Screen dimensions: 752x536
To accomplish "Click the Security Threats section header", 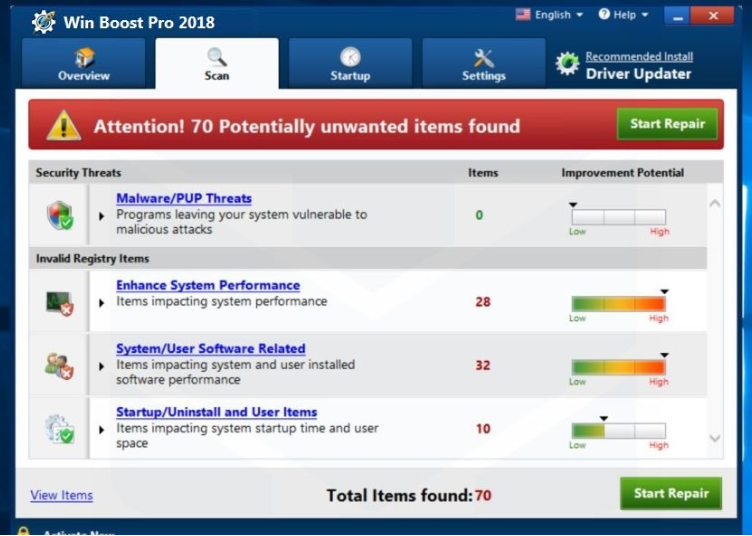I will (78, 173).
